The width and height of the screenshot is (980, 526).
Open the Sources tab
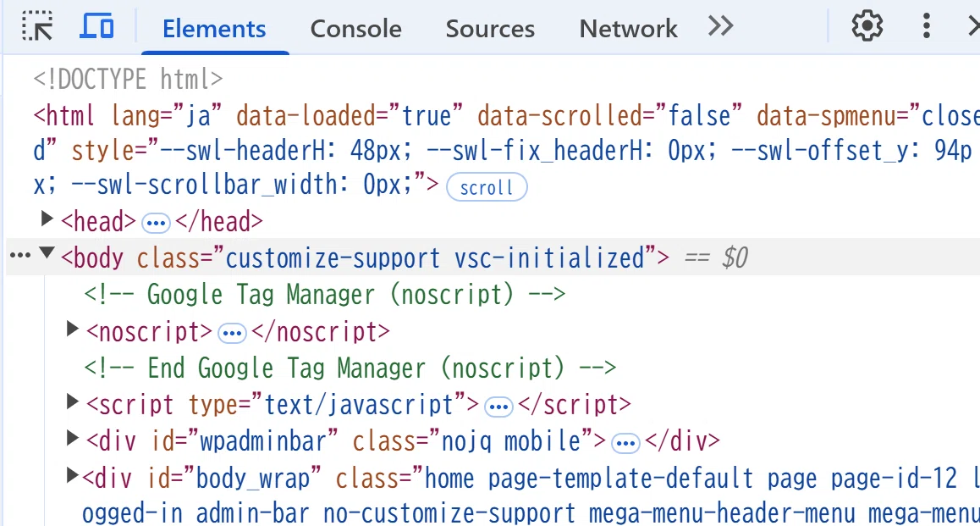490,28
